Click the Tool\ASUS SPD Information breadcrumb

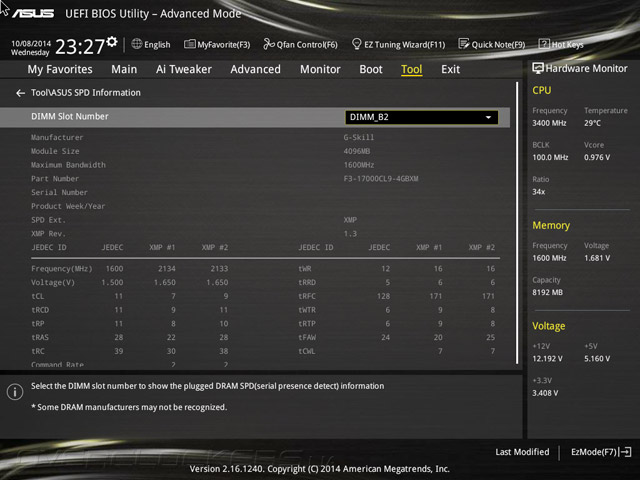pos(86,93)
